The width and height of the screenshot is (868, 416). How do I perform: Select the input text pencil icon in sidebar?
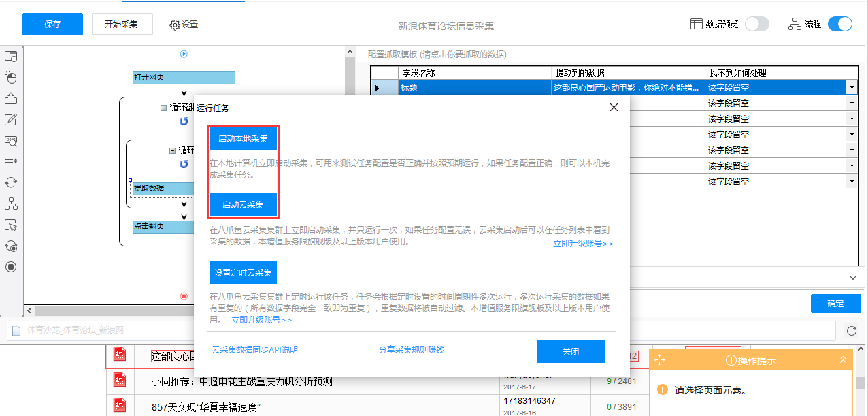11,119
